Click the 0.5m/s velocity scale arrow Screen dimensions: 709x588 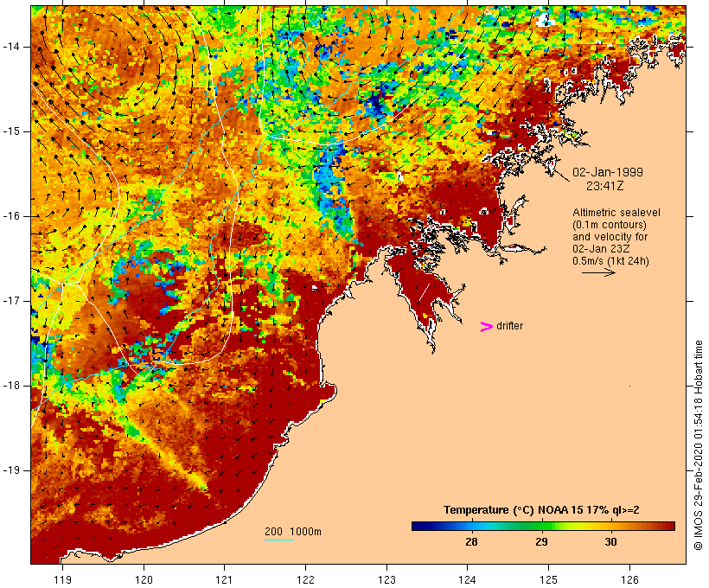[x=598, y=272]
